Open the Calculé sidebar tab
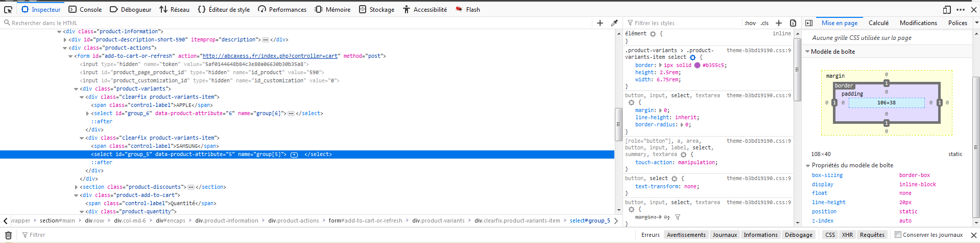The height and width of the screenshot is (243, 980). pos(878,23)
